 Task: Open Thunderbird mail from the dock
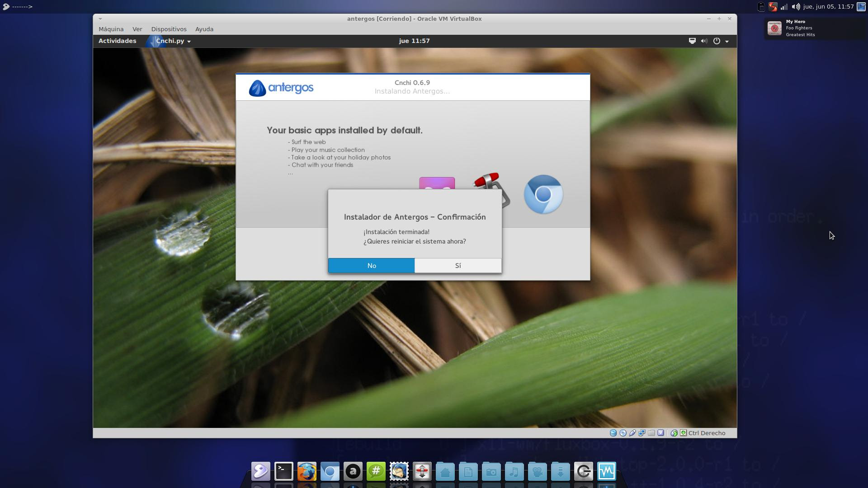tap(399, 472)
